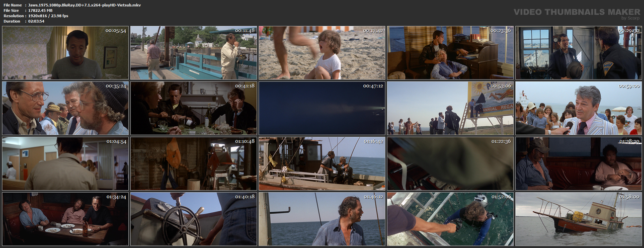
Task: Open the cabin two-men thumbnail at 01:28:30
Action: tap(579, 163)
